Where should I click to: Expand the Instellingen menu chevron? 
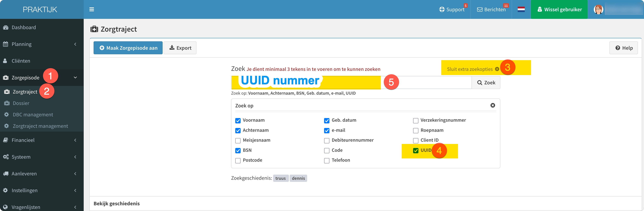coord(75,190)
